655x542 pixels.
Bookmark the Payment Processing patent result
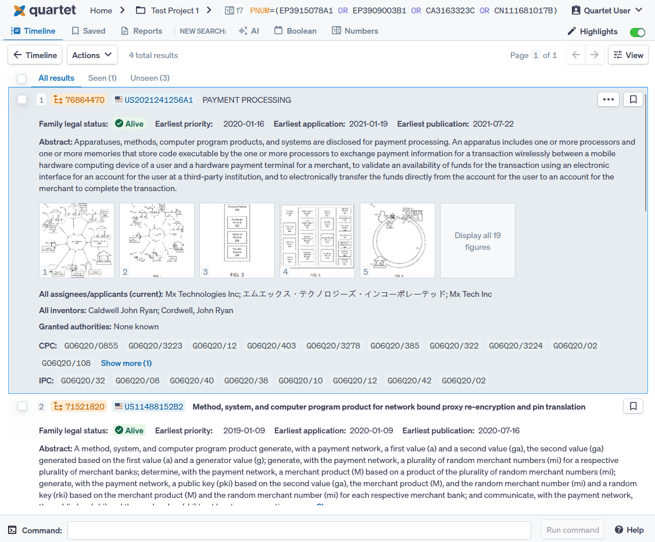pyautogui.click(x=633, y=100)
